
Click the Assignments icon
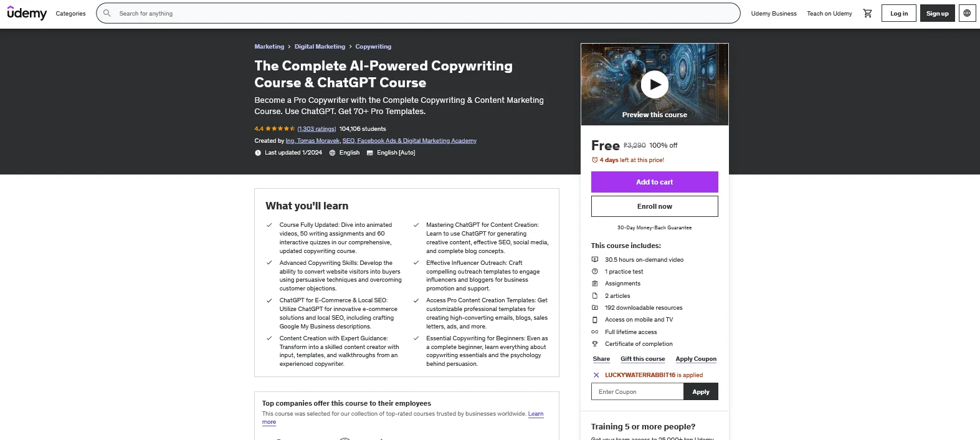595,284
